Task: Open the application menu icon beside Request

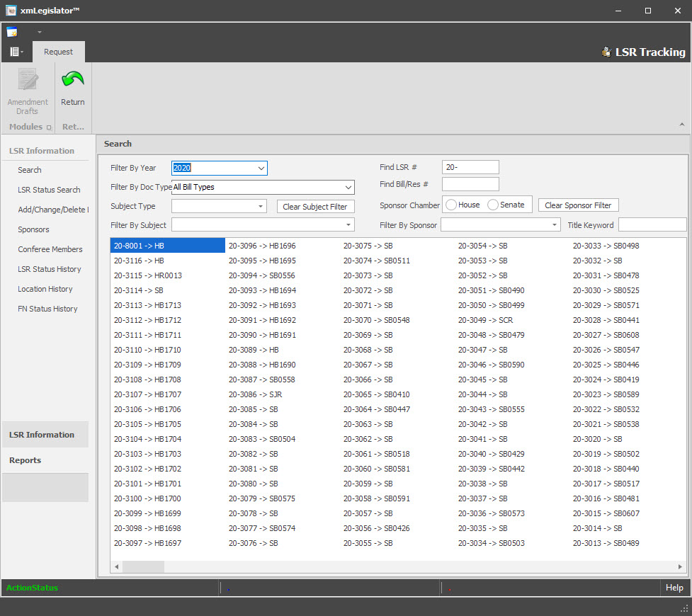Action: (x=16, y=52)
